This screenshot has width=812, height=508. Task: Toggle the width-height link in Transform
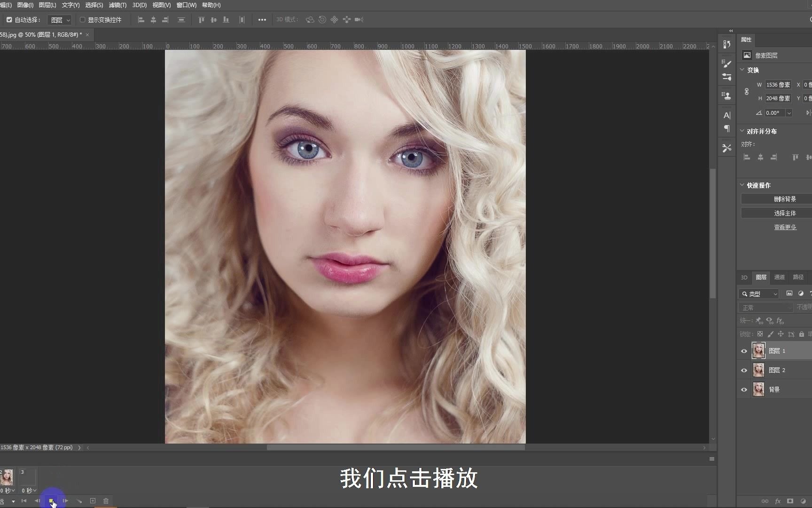click(x=747, y=92)
